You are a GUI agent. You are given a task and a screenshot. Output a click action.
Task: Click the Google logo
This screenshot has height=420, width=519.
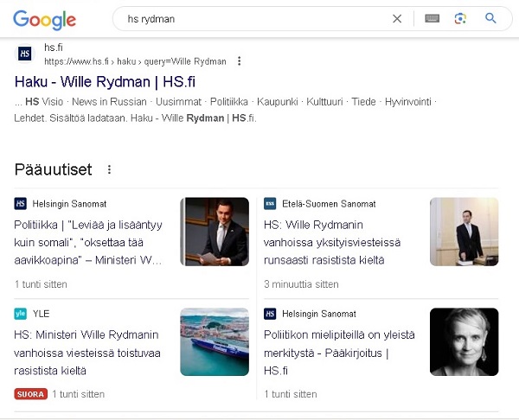(44, 19)
